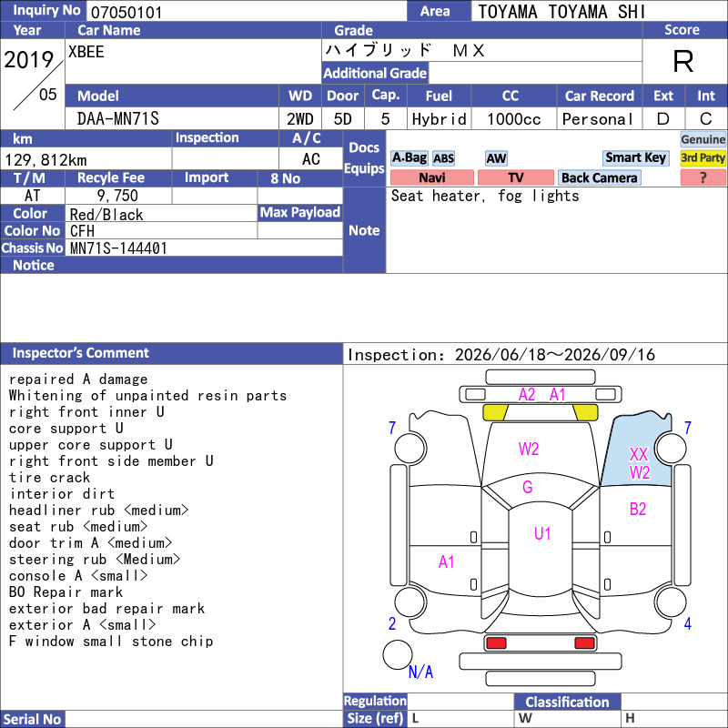728x728 pixels.
Task: Click the red TV badge
Action: [515, 177]
